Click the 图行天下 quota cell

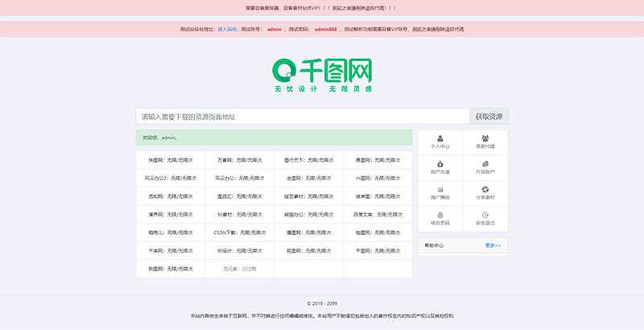pyautogui.click(x=308, y=160)
